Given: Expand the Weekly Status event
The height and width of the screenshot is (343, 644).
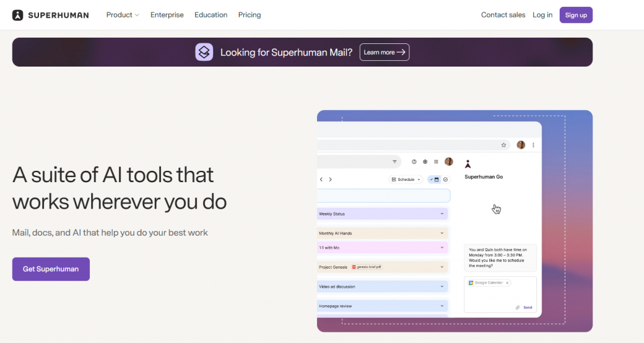Looking at the screenshot, I should [442, 214].
